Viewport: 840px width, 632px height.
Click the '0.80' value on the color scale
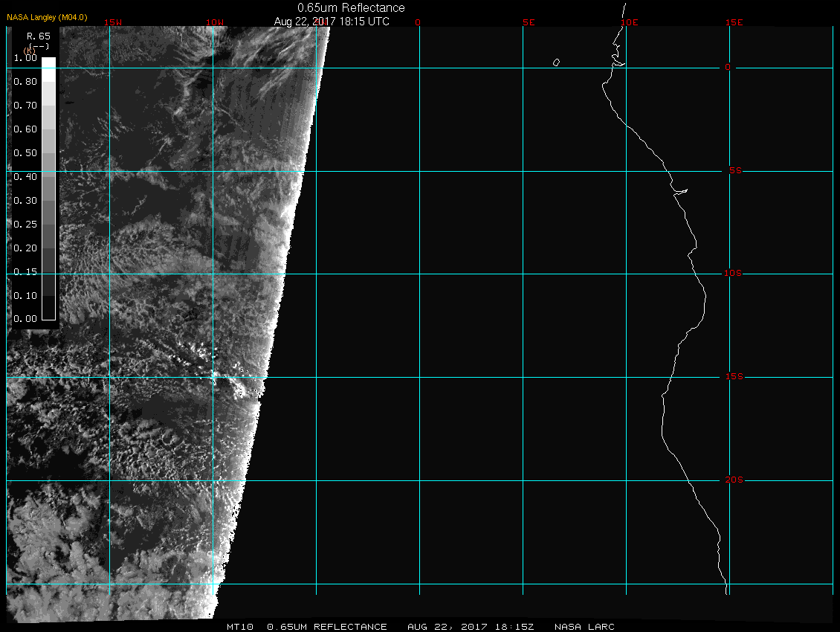click(x=25, y=82)
